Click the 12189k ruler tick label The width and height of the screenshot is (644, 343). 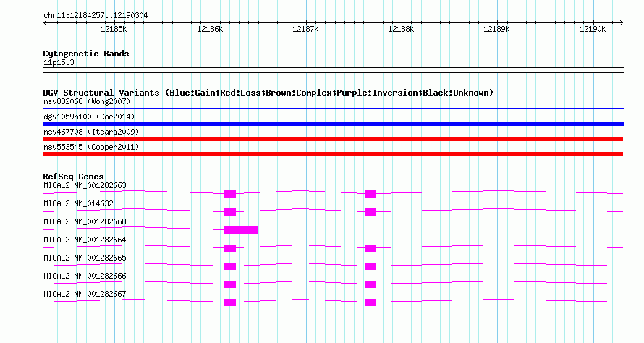pyautogui.click(x=496, y=29)
